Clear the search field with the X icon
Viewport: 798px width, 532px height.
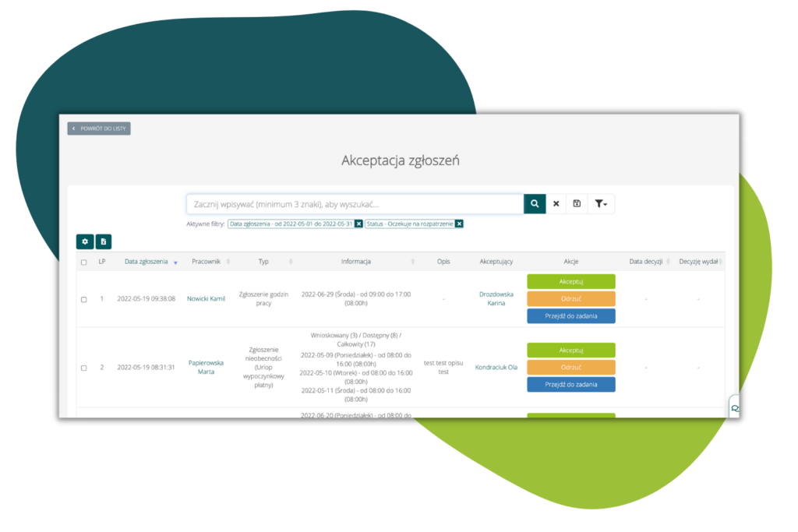556,203
